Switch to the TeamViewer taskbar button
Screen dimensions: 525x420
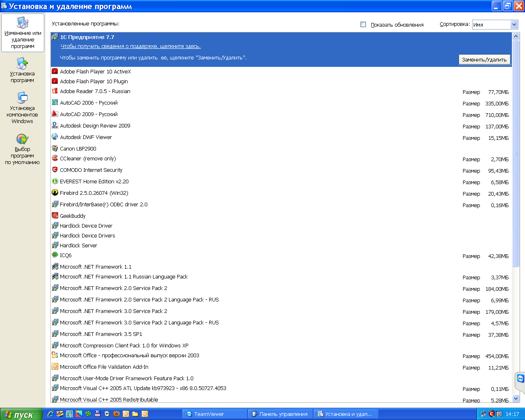[215, 414]
